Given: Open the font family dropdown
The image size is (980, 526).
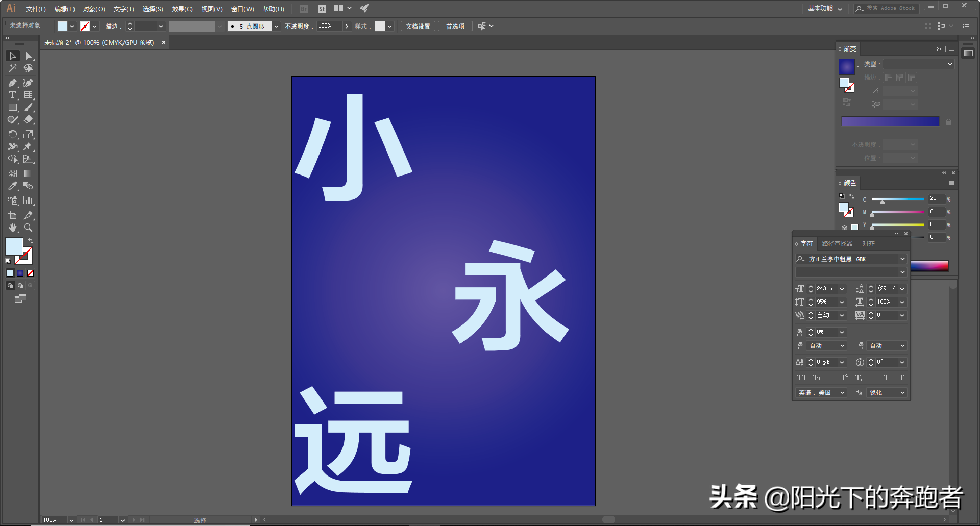Looking at the screenshot, I should (902, 259).
